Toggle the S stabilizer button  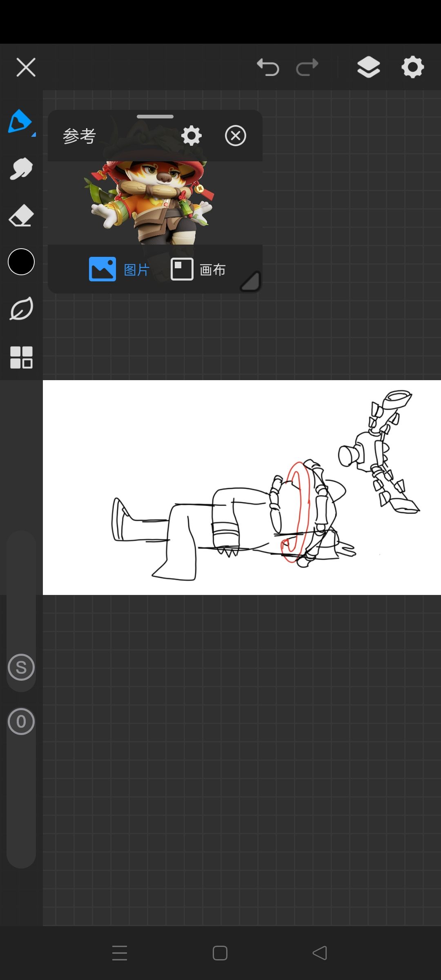(21, 667)
